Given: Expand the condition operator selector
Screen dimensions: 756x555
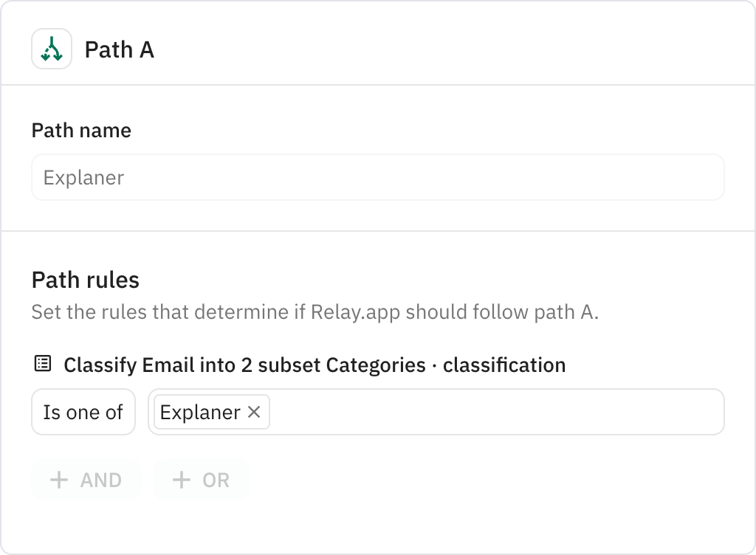Looking at the screenshot, I should [83, 412].
